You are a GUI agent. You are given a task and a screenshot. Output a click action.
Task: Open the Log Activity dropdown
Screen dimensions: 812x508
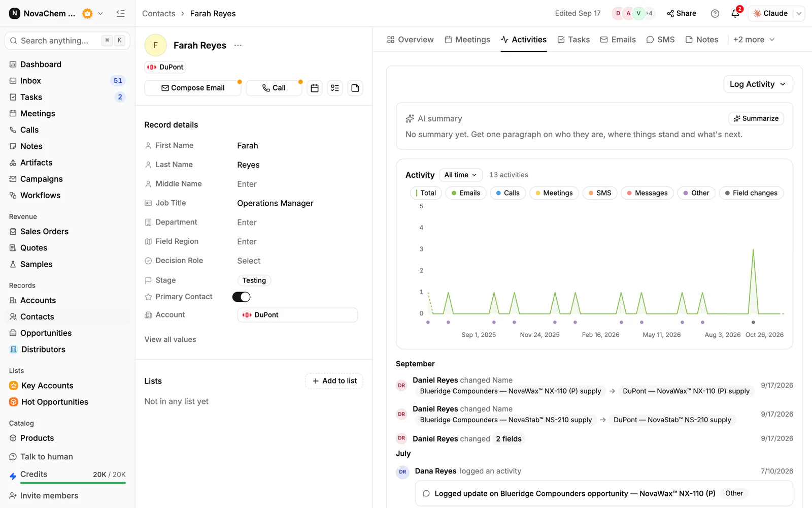pyautogui.click(x=758, y=84)
